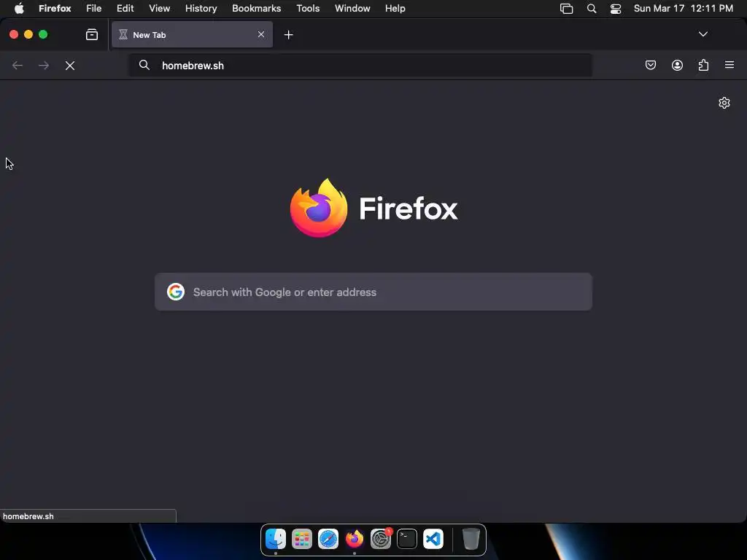
Task: Save to Pocket icon
Action: point(650,65)
